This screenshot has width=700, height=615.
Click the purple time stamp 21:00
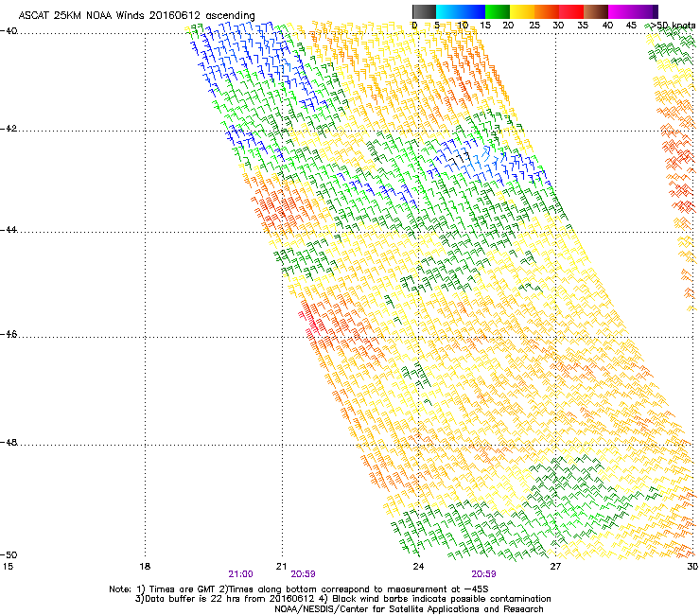tap(240, 574)
